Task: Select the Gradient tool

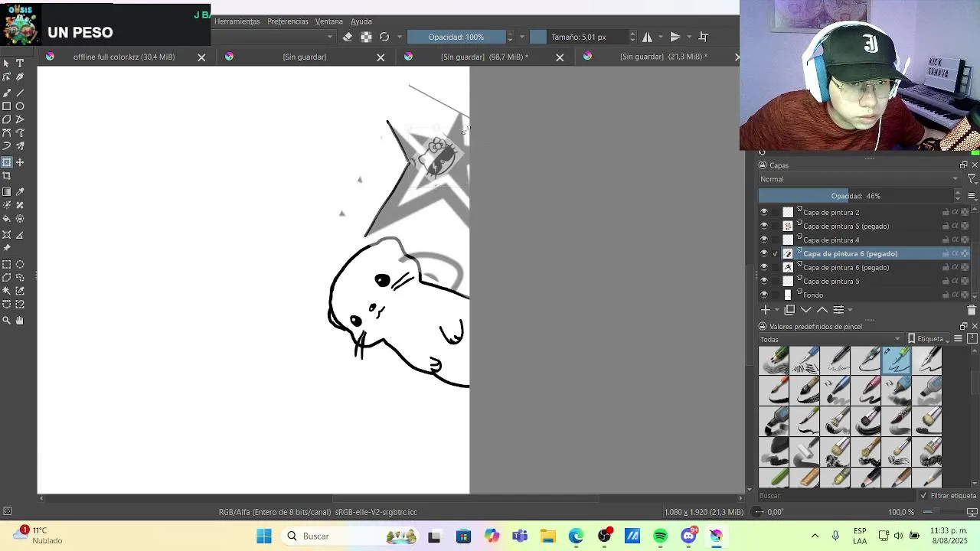Action: (x=7, y=192)
